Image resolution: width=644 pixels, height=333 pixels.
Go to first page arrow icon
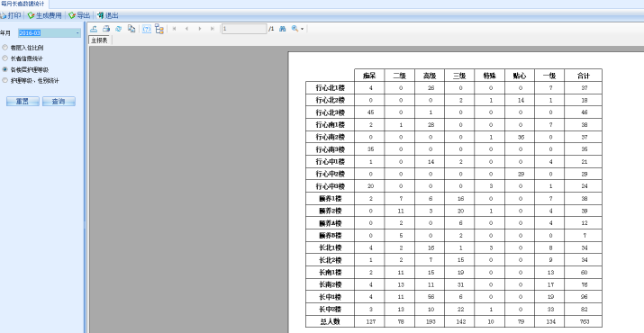pyautogui.click(x=174, y=29)
